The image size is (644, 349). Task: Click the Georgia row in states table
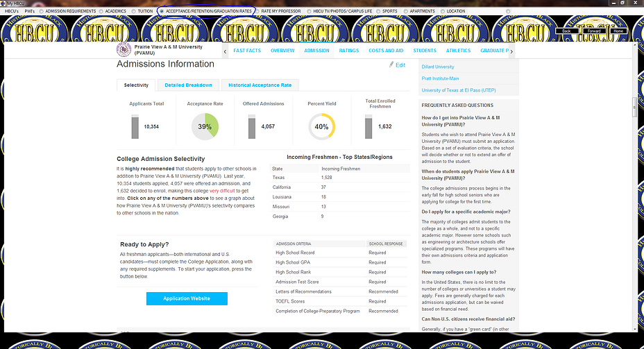(x=340, y=216)
